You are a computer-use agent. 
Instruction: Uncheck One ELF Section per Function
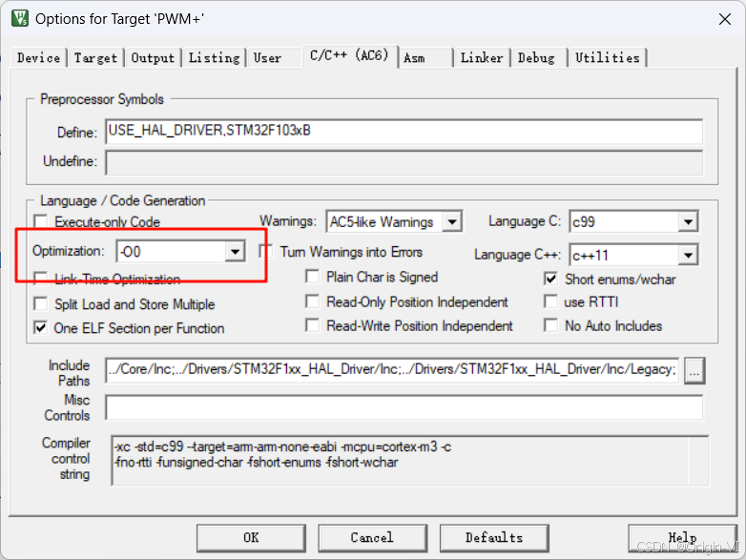[x=41, y=328]
